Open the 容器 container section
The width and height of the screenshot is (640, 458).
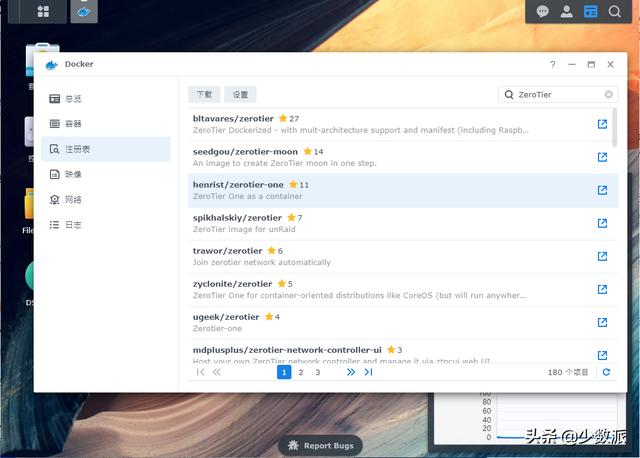(106, 124)
